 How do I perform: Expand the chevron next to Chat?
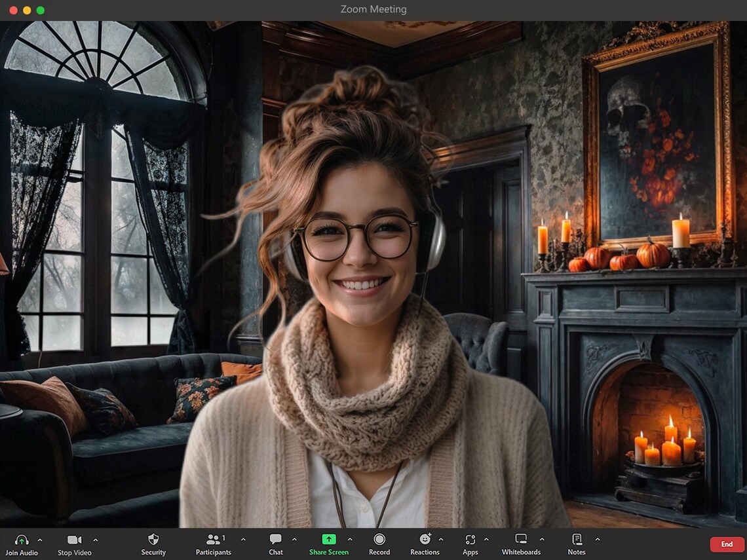[x=294, y=540]
